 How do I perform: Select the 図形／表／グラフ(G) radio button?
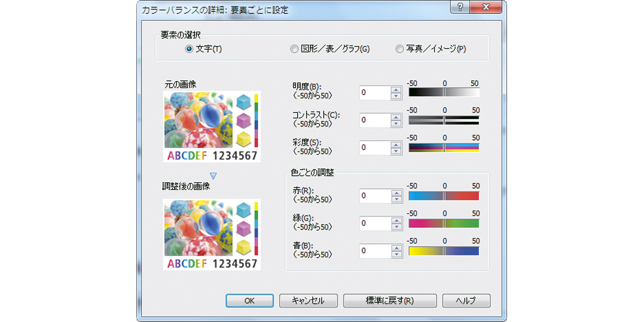click(x=294, y=49)
